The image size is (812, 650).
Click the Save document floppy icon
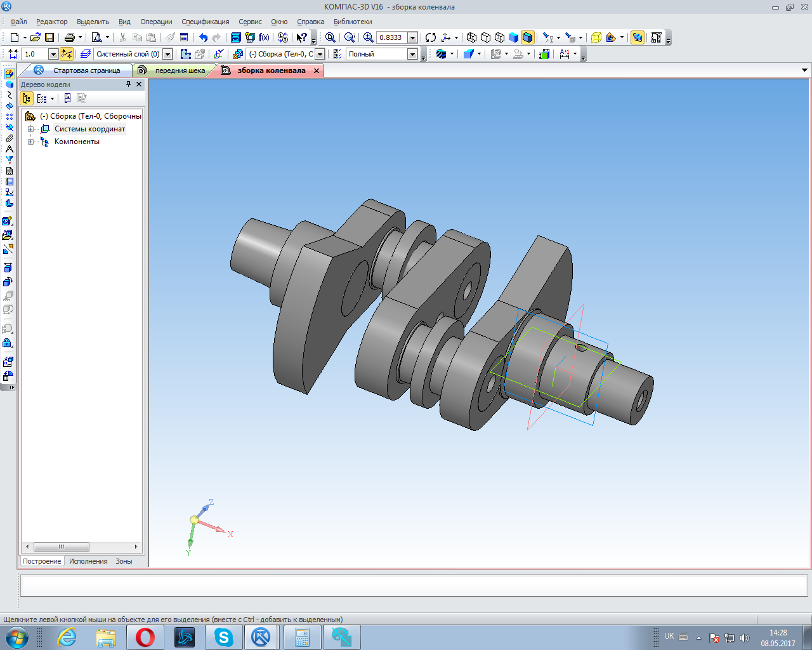pyautogui.click(x=49, y=37)
